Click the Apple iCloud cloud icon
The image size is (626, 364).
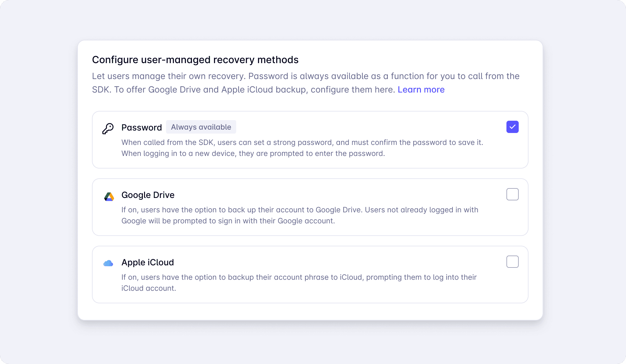(108, 263)
